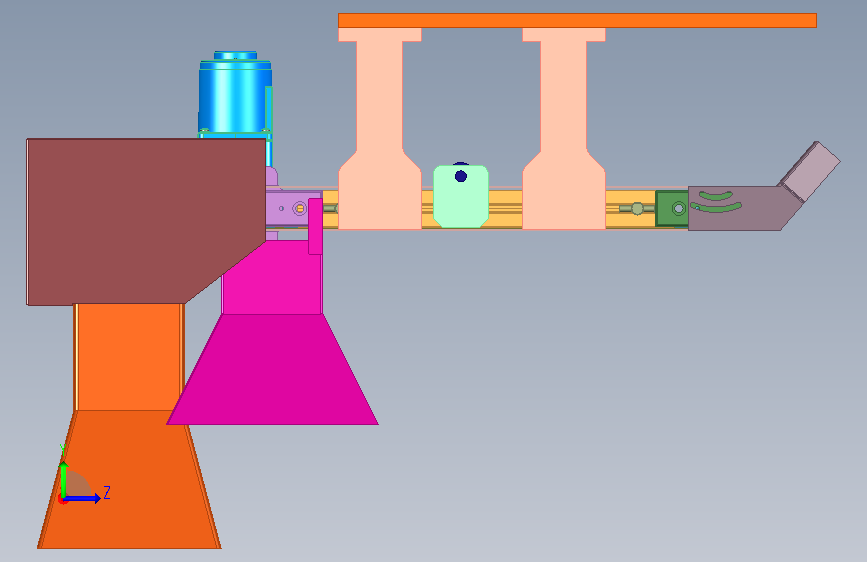Viewport: 867px width, 562px height.
Task: Select the orange vertical chute under the hopper
Action: point(128,357)
